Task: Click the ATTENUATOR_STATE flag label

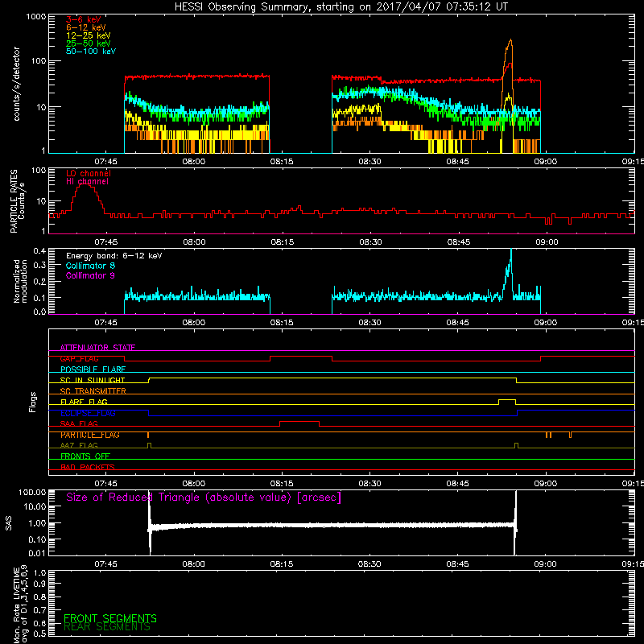Action: pyautogui.click(x=97, y=348)
